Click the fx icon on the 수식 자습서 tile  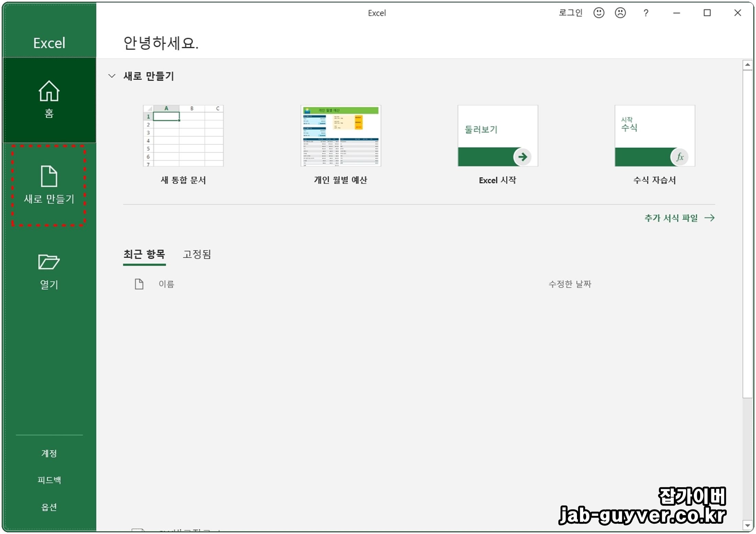pos(679,157)
